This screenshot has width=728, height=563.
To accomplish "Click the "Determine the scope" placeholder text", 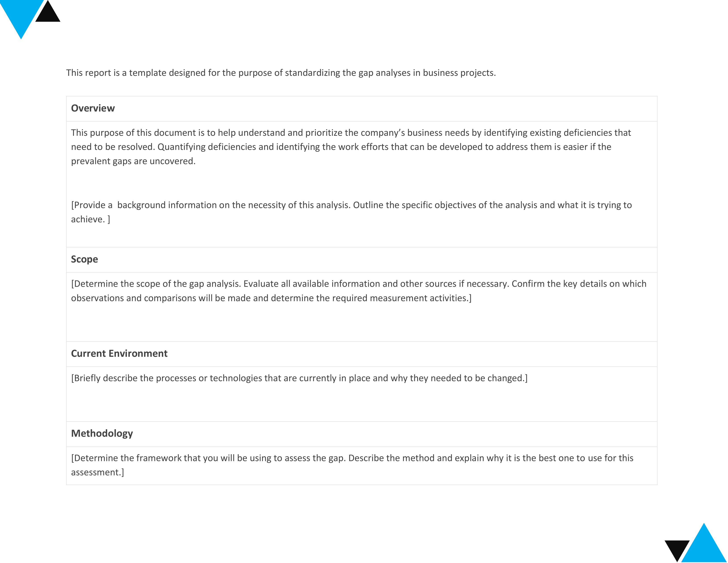I will click(358, 284).
